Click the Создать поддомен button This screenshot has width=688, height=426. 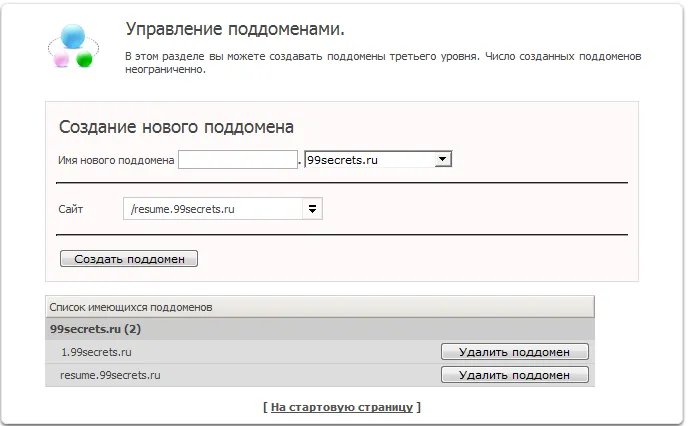point(129,259)
